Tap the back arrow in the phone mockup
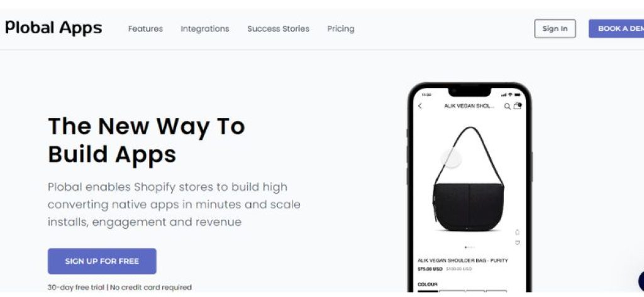 coord(419,106)
